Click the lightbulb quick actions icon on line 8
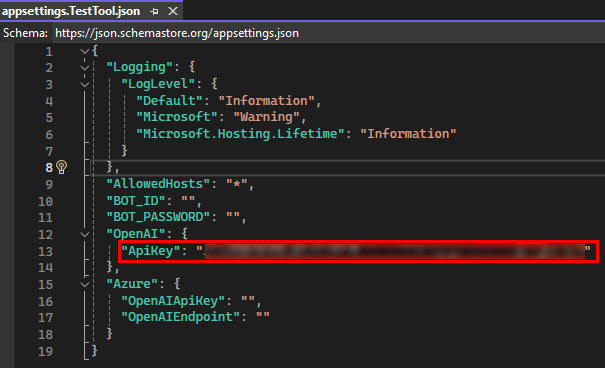The width and height of the screenshot is (605, 368). 61,167
